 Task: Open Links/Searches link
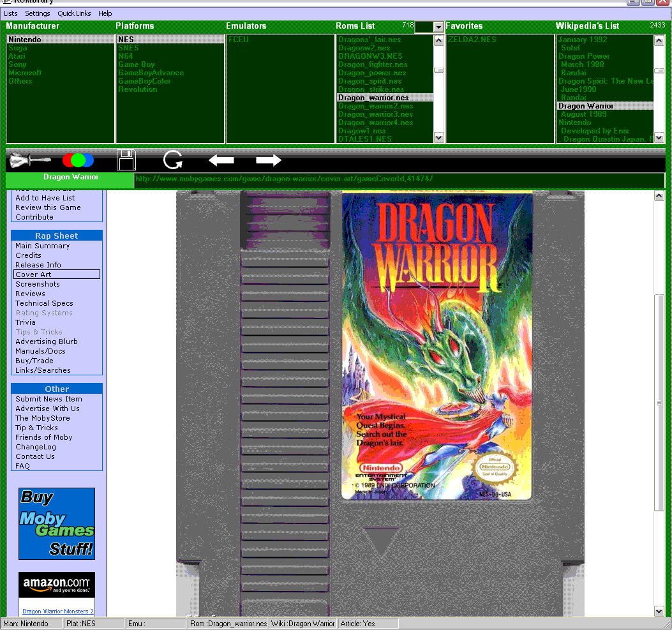point(43,370)
